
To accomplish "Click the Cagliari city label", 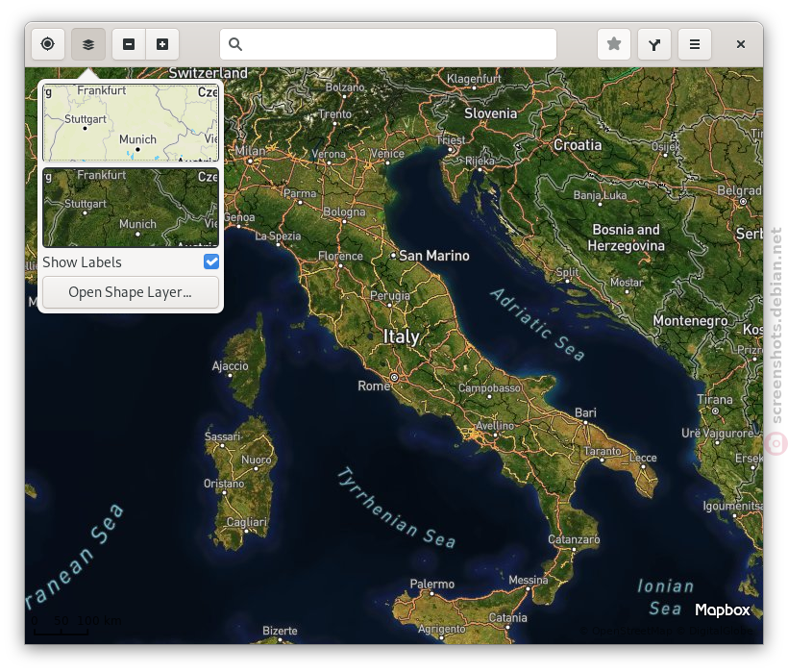I will coord(246,522).
